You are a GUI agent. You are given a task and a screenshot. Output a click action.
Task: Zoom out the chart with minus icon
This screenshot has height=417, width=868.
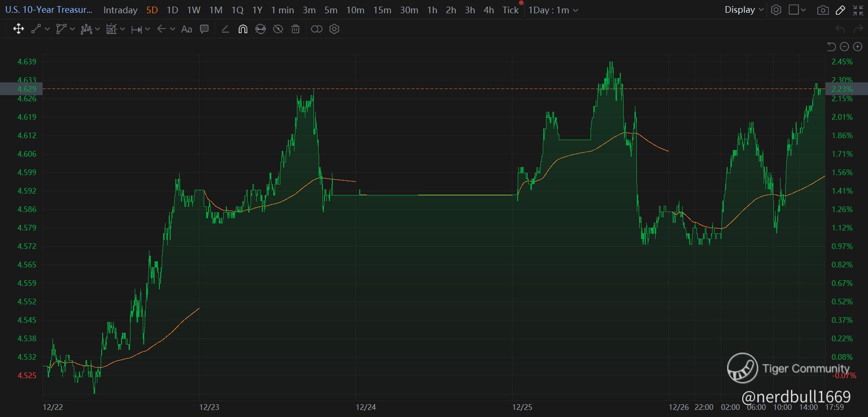click(x=844, y=46)
